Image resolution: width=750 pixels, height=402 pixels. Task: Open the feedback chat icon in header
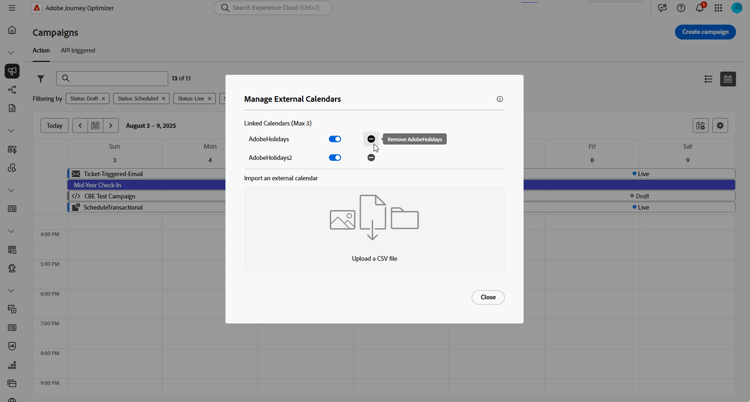point(662,8)
